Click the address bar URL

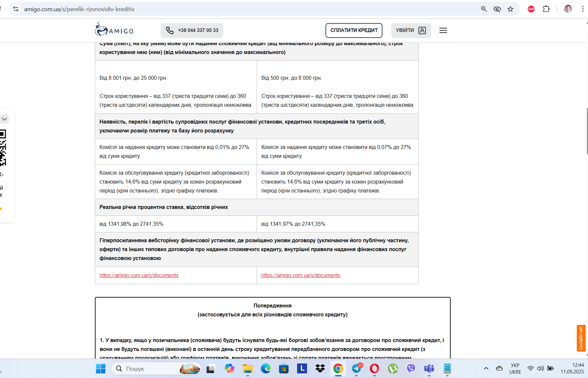(79, 9)
